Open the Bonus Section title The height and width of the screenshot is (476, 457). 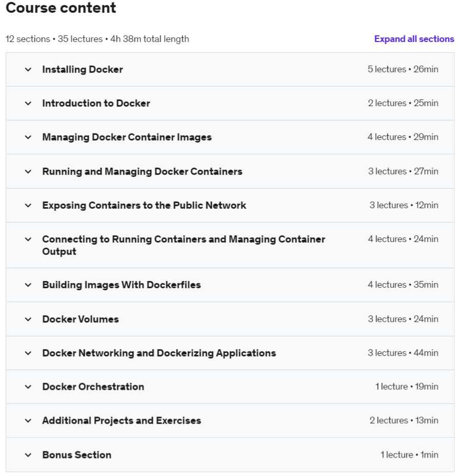76,455
